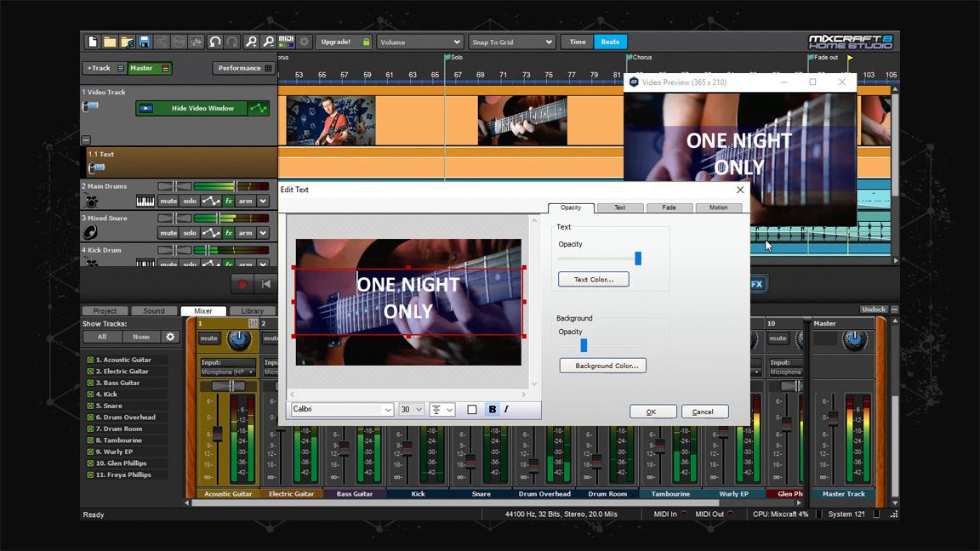Open the Text Color picker
980x551 pixels.
coord(593,279)
